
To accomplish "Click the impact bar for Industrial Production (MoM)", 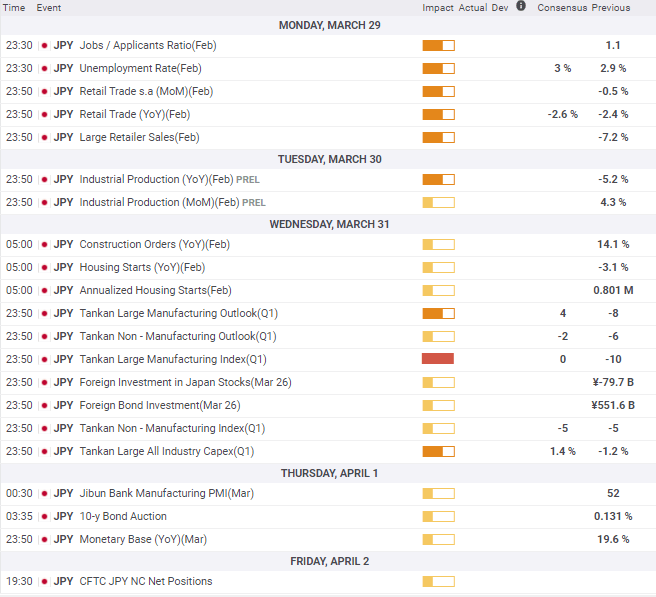I will pos(438,202).
